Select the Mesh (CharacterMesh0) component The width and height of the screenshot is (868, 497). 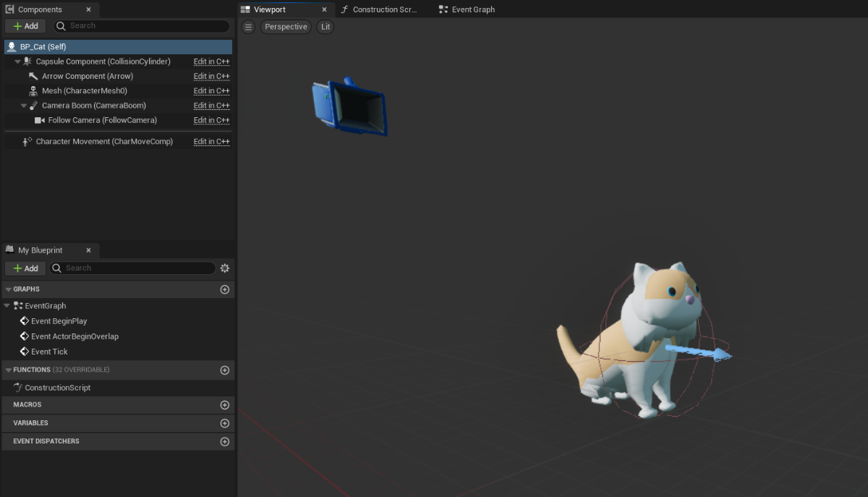pos(84,91)
